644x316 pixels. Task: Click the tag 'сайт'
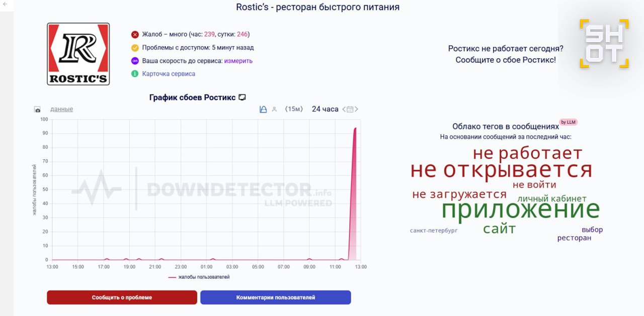click(500, 229)
